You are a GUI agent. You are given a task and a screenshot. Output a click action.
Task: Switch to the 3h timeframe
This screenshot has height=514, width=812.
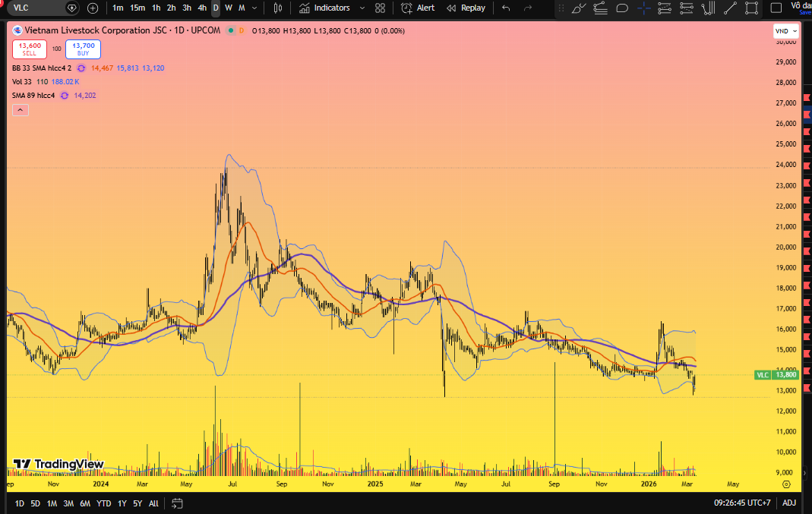point(187,8)
